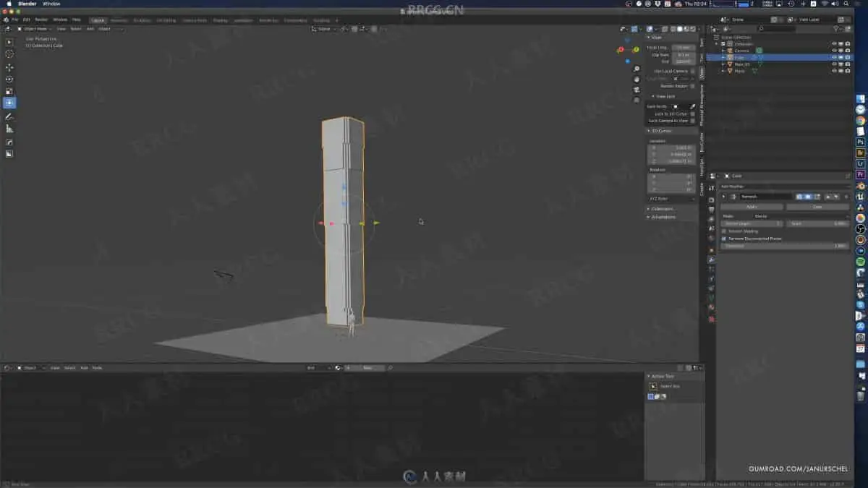Open the Object Mode dropdown

click(x=34, y=29)
